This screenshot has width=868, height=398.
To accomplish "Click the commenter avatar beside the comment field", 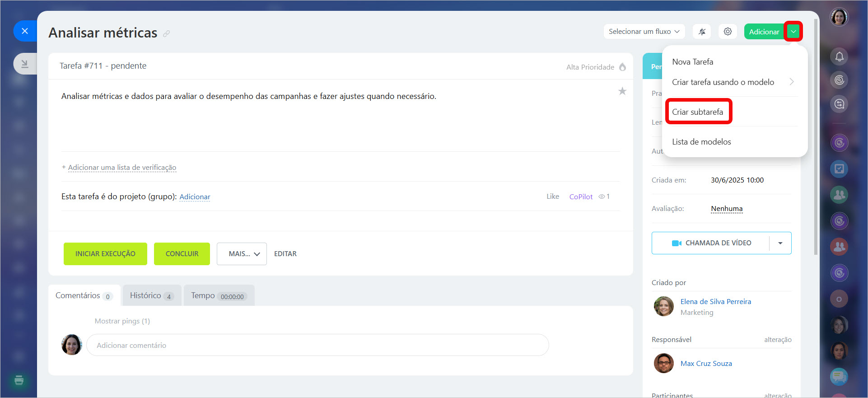I will [x=72, y=345].
